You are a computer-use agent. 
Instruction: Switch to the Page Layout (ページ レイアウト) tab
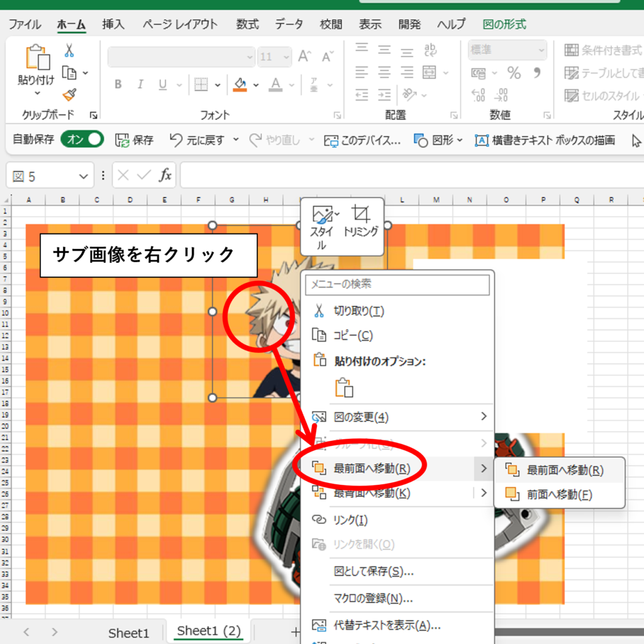click(180, 25)
